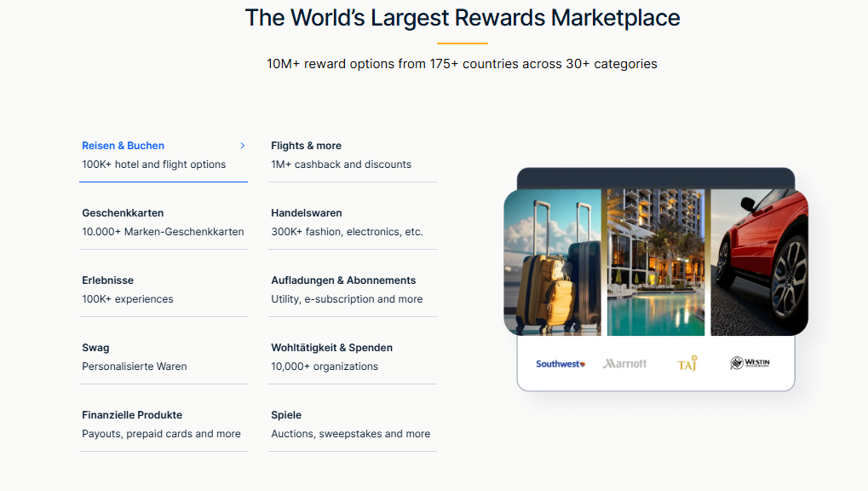Choose the Erlebnisse category
The width and height of the screenshot is (868, 491).
click(x=107, y=280)
